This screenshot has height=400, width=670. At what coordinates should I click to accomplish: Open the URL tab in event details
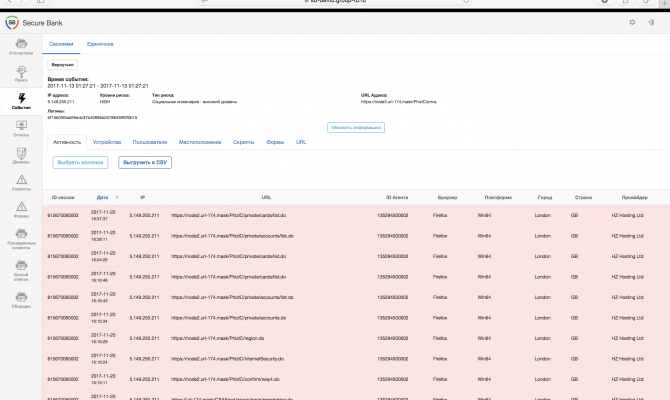(301, 142)
